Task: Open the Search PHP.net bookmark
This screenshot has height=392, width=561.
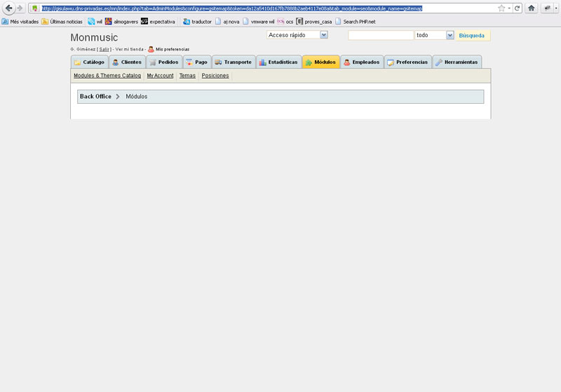Action: click(x=356, y=22)
